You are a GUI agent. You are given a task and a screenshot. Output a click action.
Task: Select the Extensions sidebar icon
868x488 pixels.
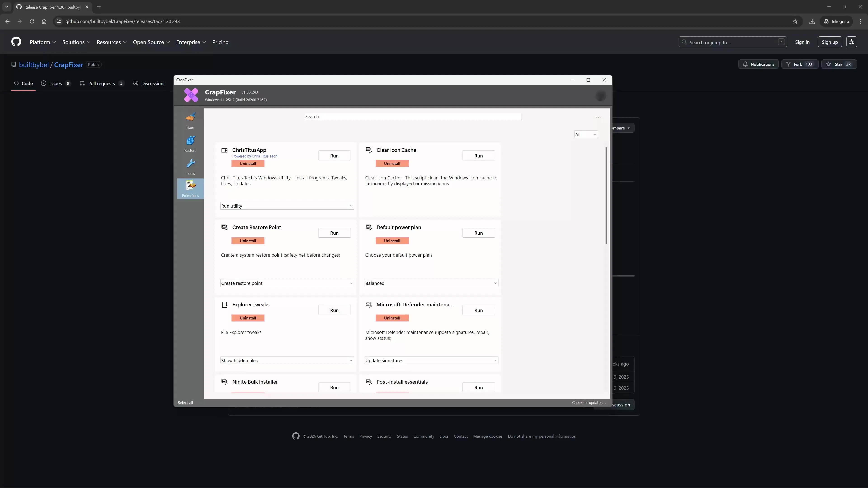click(x=190, y=189)
